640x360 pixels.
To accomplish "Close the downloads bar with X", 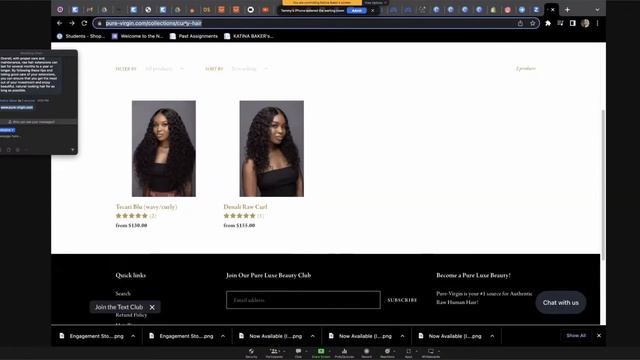I will pyautogui.click(x=599, y=336).
